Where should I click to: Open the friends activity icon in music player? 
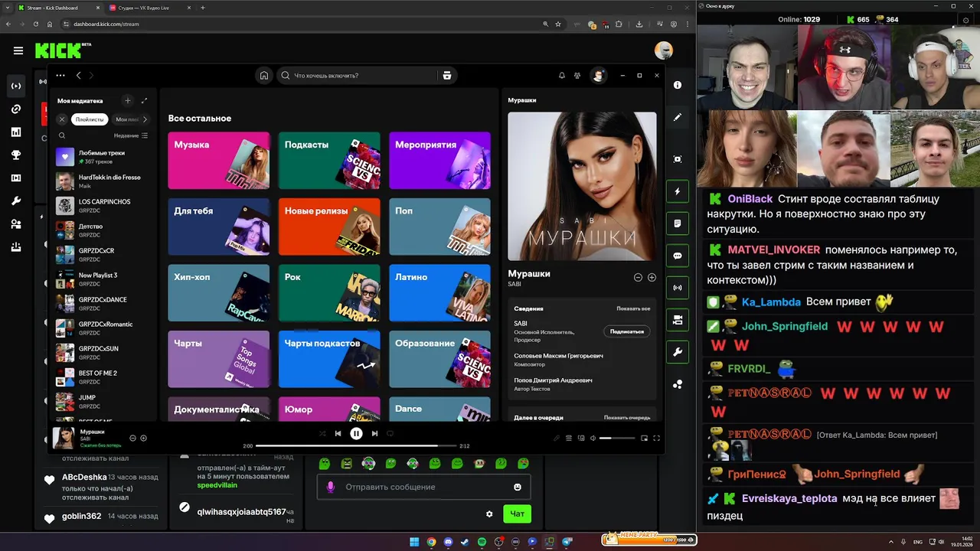[577, 75]
